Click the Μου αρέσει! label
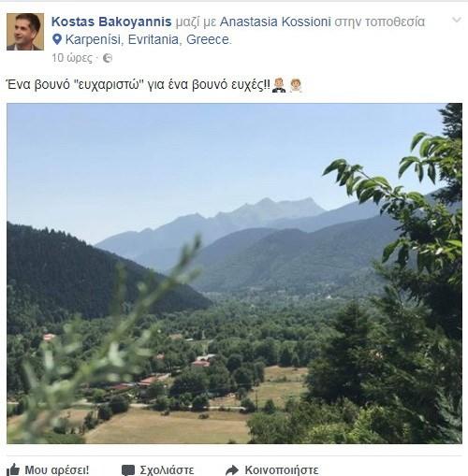468x476 pixels. point(57,470)
